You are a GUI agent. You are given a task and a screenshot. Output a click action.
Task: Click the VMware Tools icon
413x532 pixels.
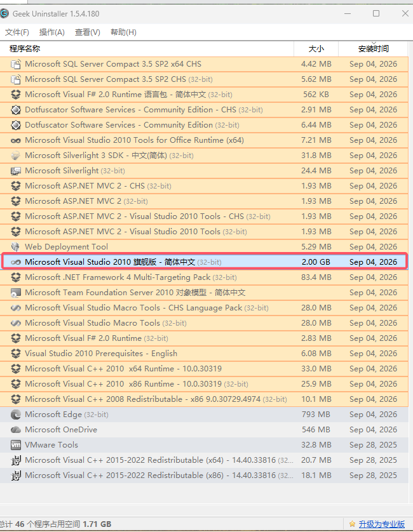(16, 445)
